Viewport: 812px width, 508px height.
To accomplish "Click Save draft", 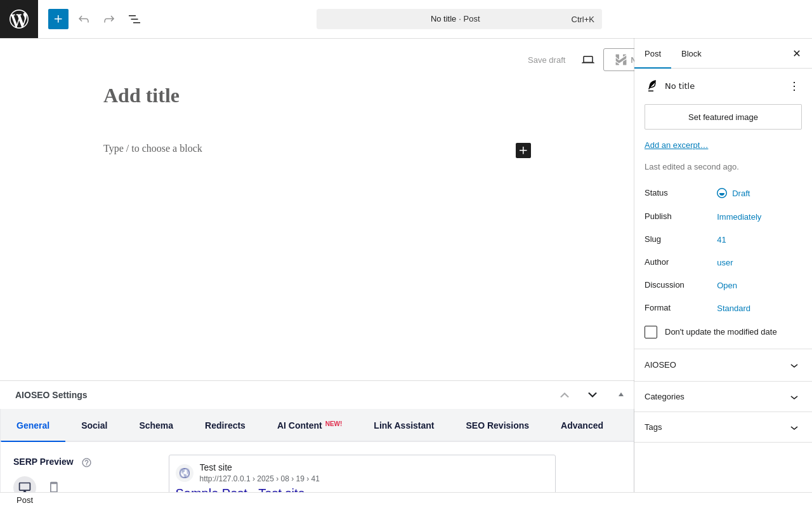I will [x=547, y=60].
